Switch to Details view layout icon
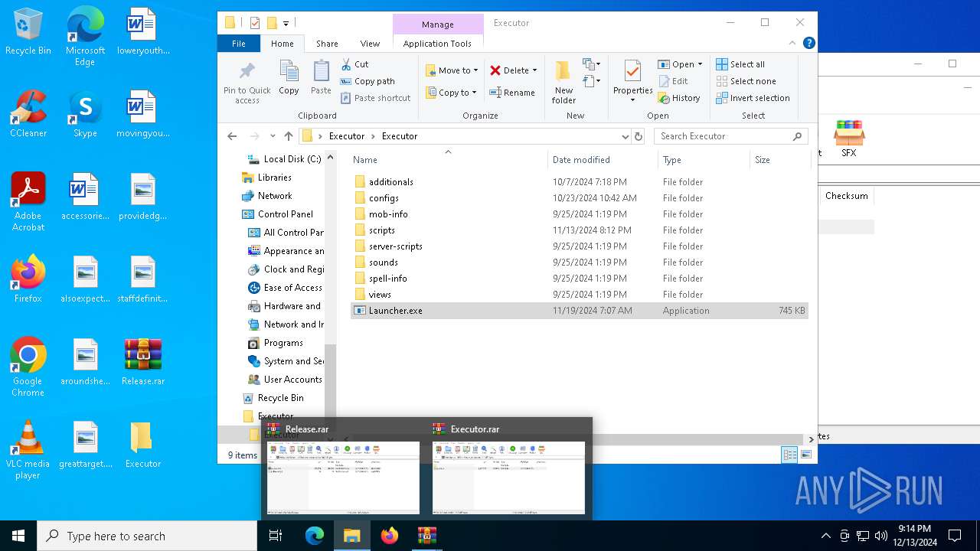This screenshot has height=551, width=980. (x=789, y=455)
